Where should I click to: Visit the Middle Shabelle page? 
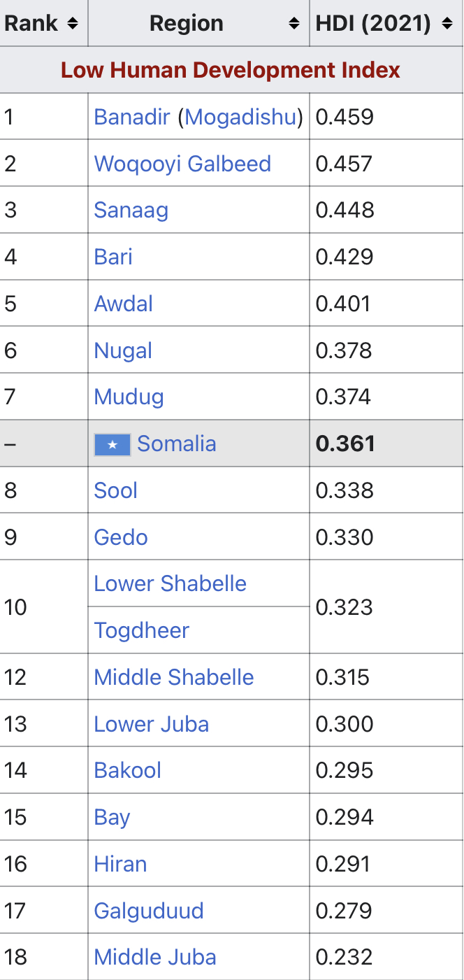point(174,677)
